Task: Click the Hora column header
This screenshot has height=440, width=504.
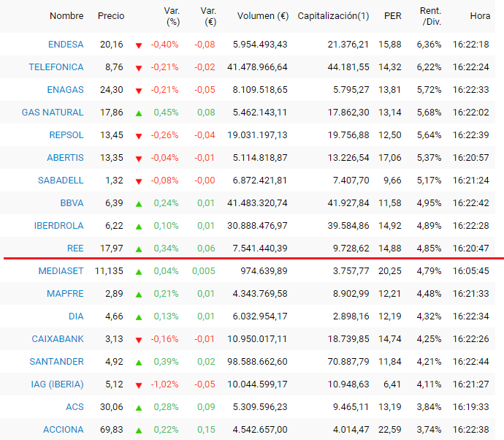Action: (480, 16)
